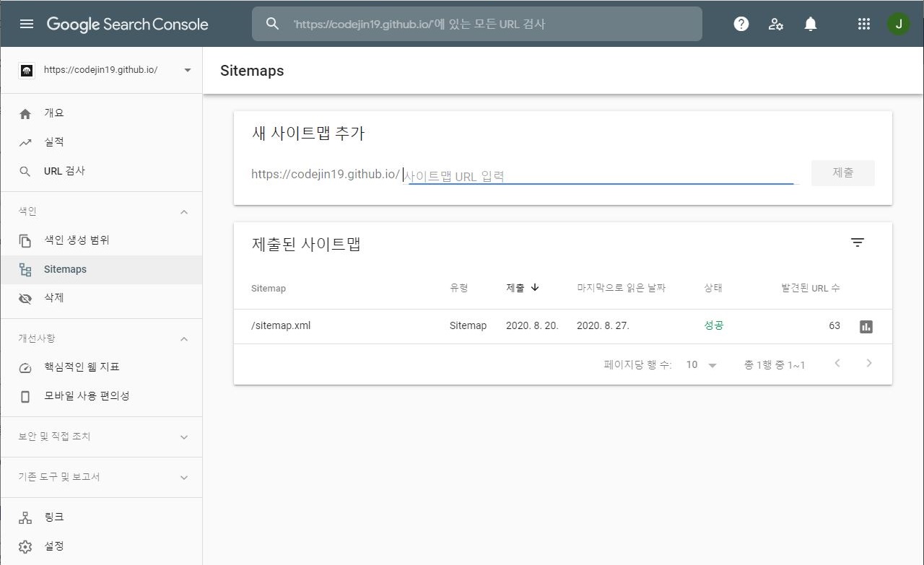Go to previous page of sitemap table

pyautogui.click(x=837, y=364)
